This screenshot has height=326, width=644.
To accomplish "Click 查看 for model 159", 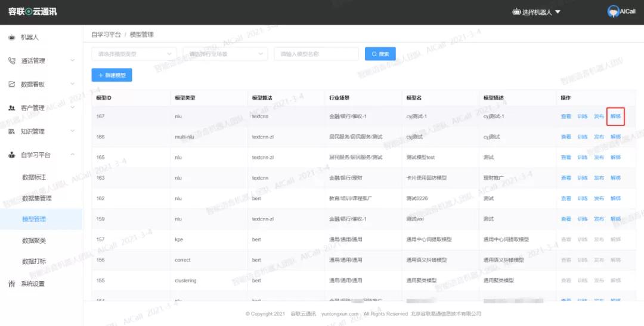I will point(566,219).
